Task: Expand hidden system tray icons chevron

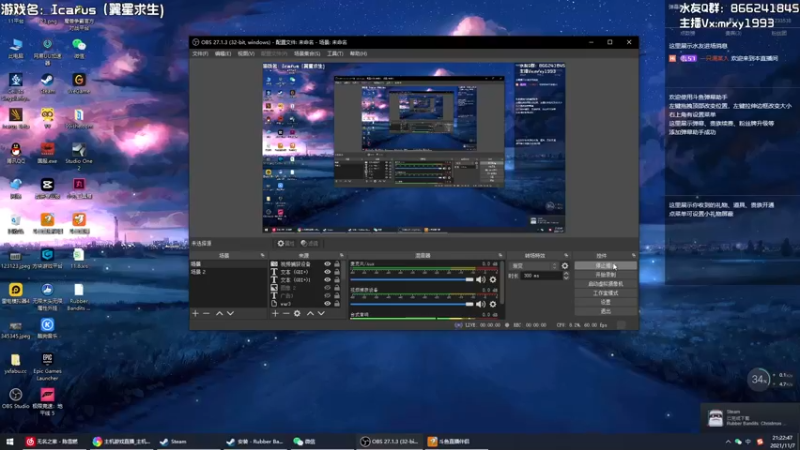Action: pos(728,442)
